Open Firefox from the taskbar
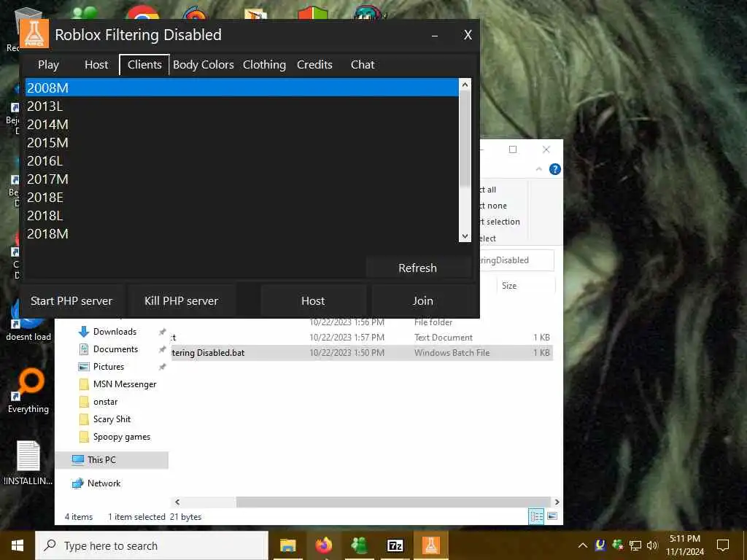 pyautogui.click(x=323, y=545)
